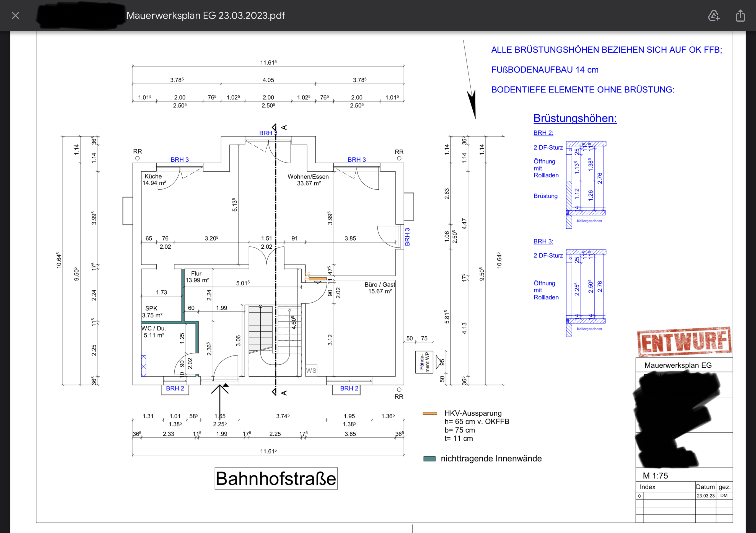The image size is (756, 533).
Task: Tap the note 'FUßBODENAUFBAU 14 cm'
Action: 545,70
